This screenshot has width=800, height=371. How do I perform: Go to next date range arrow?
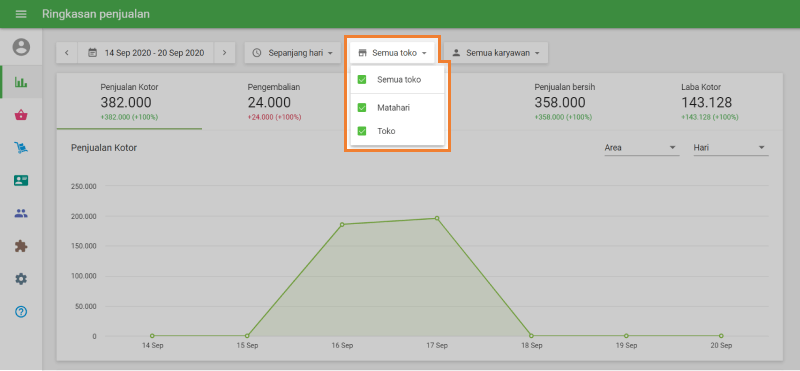(224, 53)
